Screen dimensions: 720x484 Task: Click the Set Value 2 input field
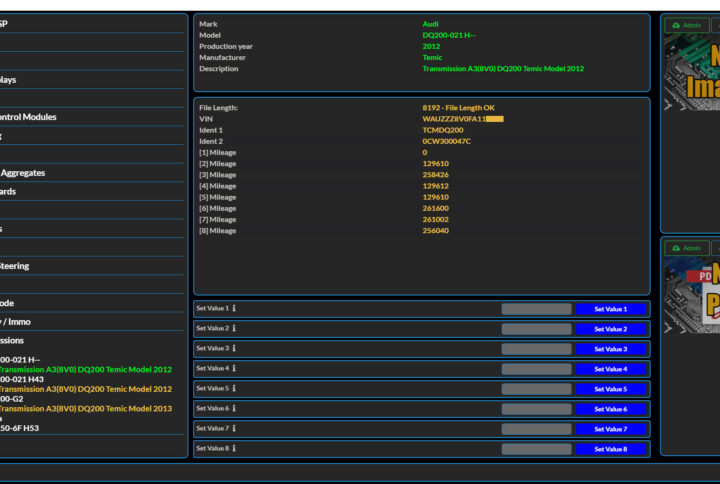(536, 329)
